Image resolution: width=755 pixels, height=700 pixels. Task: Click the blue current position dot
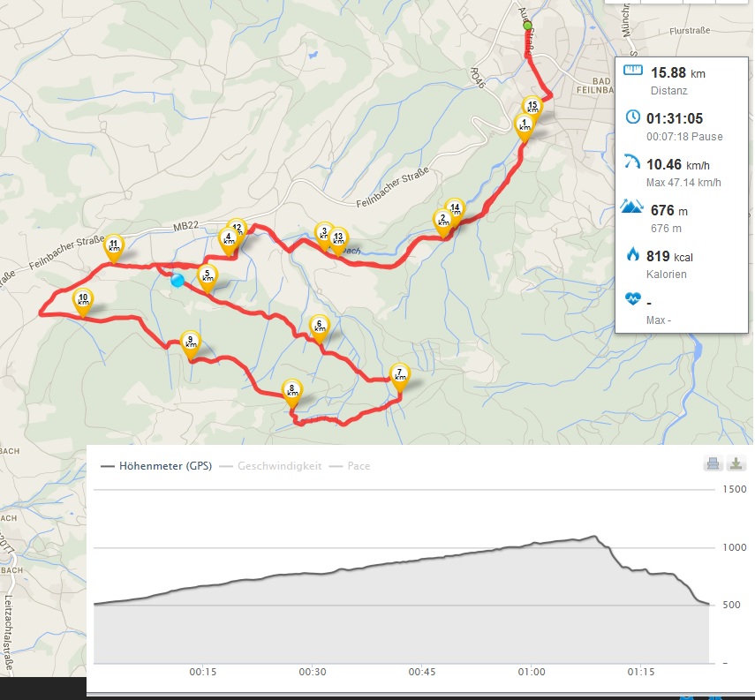tap(177, 280)
